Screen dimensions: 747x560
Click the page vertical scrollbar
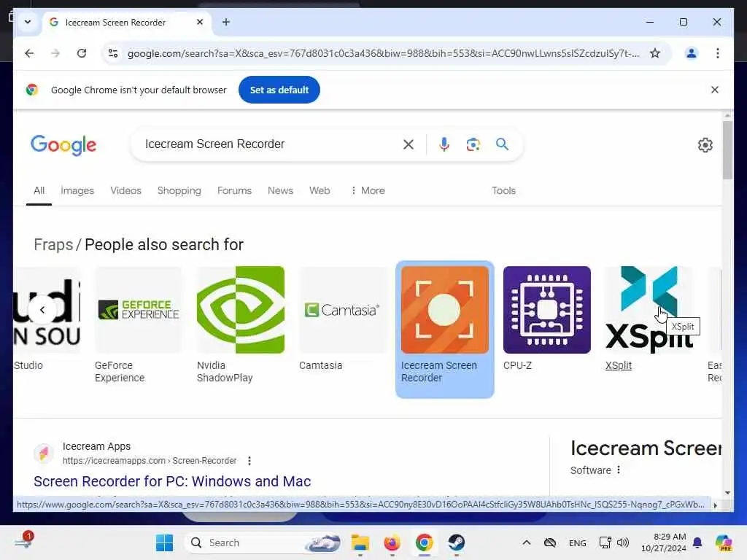(x=727, y=150)
